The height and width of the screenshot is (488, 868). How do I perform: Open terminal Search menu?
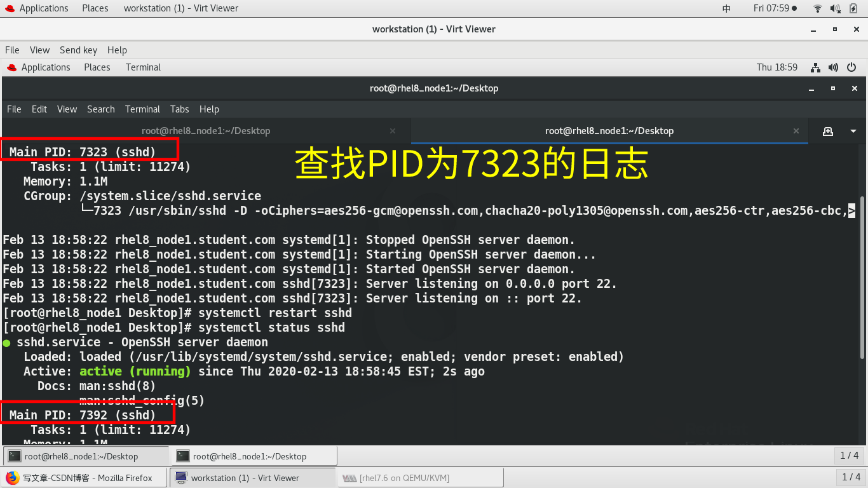[x=101, y=109]
